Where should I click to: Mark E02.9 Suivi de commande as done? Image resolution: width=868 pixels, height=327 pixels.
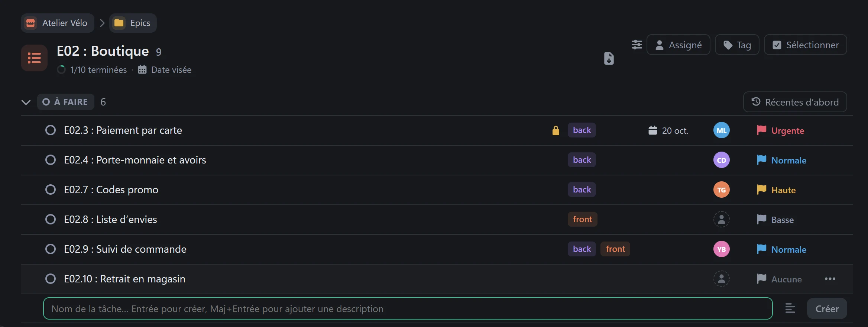(x=51, y=249)
